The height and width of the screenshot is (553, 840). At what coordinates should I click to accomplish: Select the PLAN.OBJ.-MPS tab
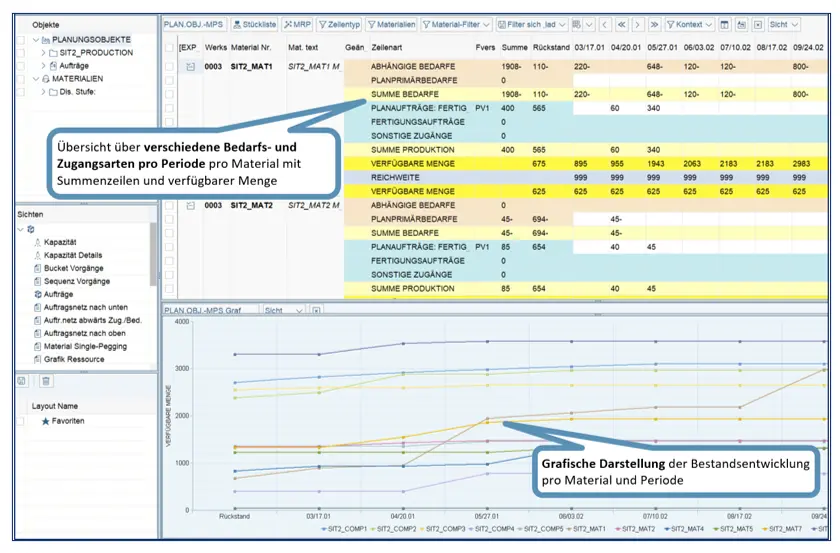(193, 25)
